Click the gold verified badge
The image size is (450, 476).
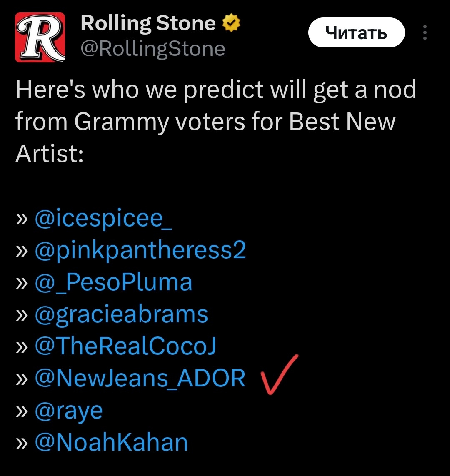(232, 24)
